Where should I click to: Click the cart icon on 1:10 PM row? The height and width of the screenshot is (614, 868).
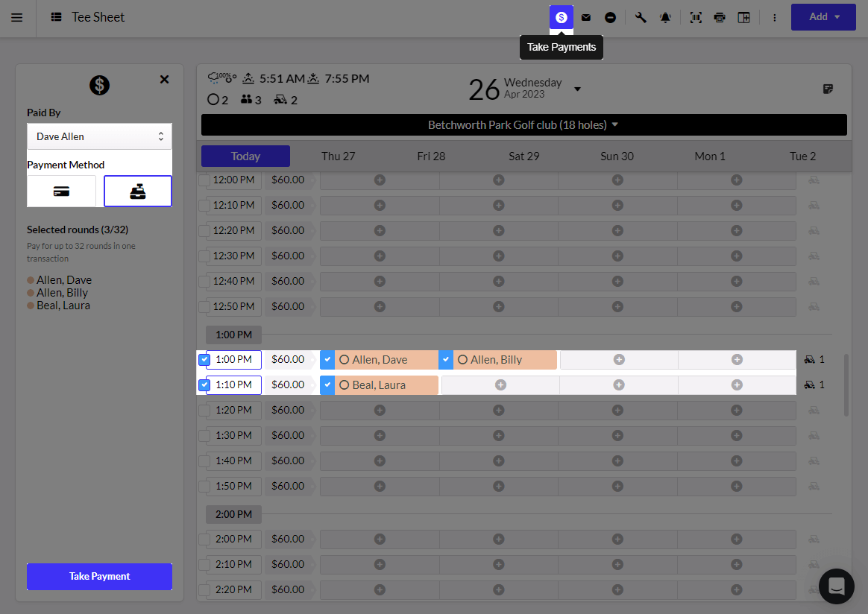[809, 385]
